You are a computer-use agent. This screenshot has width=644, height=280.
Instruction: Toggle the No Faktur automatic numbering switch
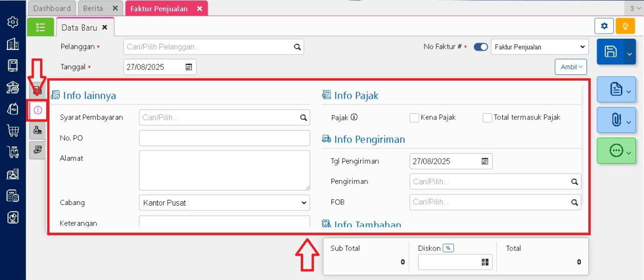click(481, 47)
